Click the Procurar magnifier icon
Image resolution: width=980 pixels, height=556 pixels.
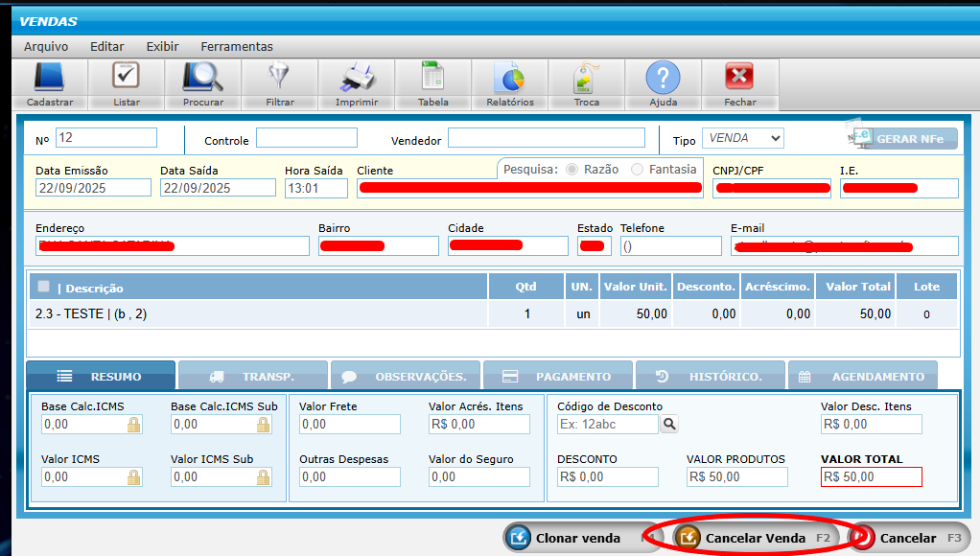tap(203, 78)
